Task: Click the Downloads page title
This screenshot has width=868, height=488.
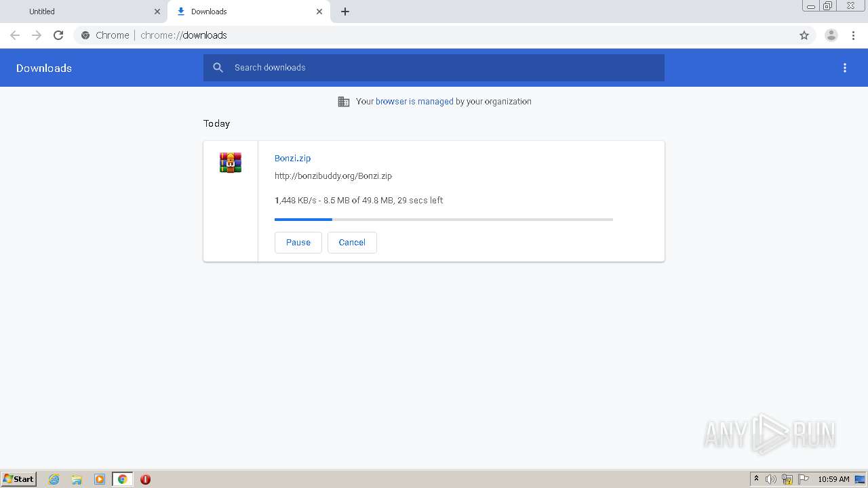Action: (x=44, y=68)
